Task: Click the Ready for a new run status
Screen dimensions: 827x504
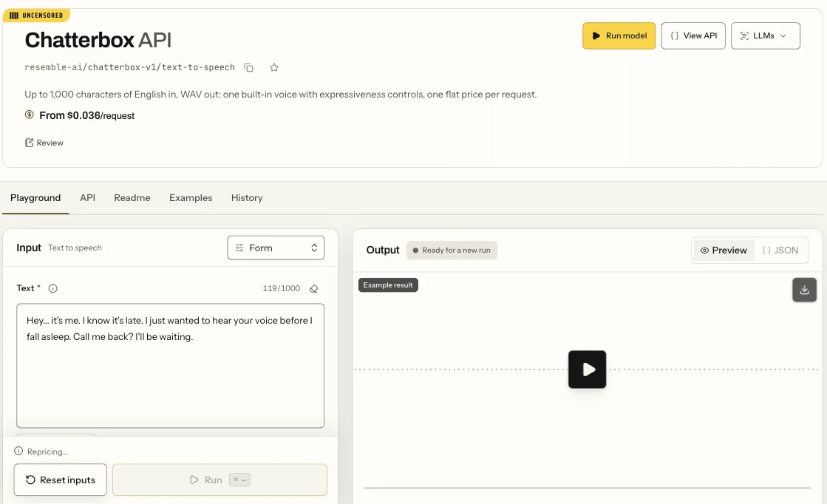Action: [452, 251]
